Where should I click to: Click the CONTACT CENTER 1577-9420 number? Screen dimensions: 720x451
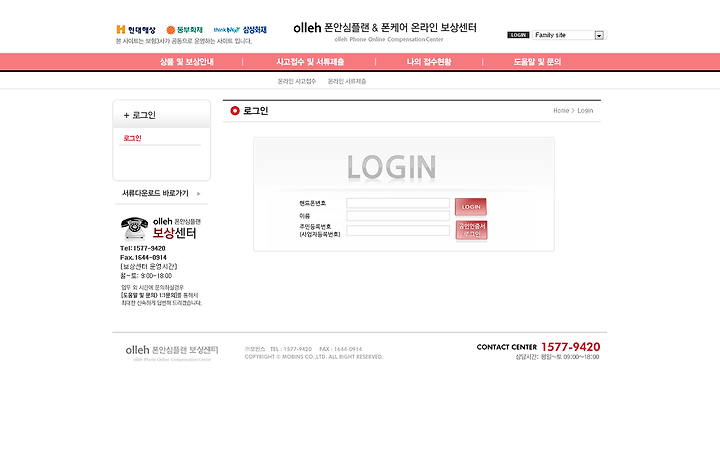pyautogui.click(x=570, y=347)
